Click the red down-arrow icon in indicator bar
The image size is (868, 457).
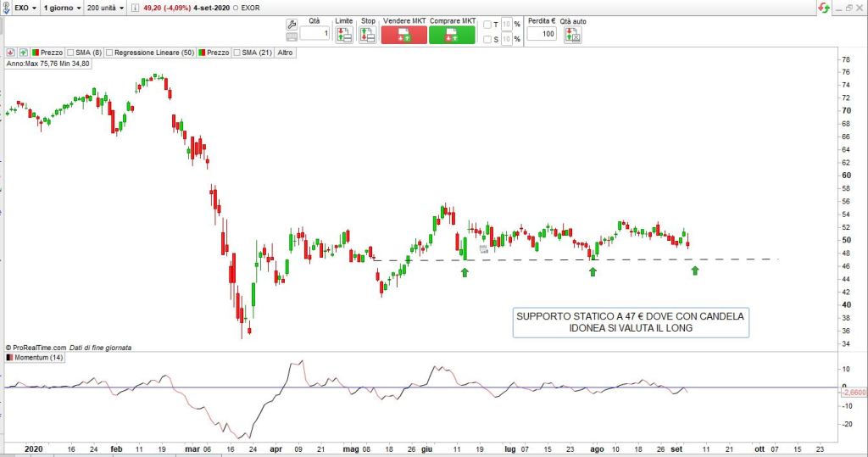[x=9, y=52]
